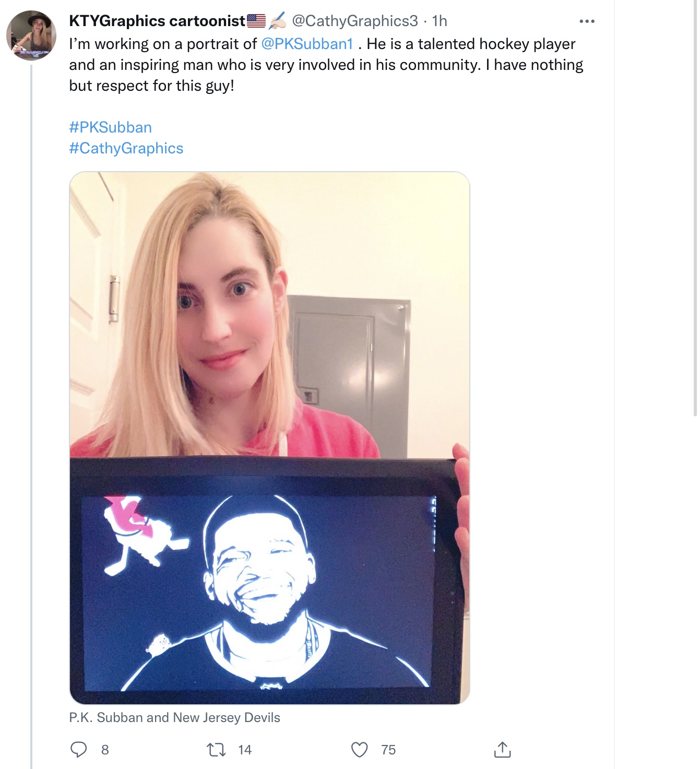
Task: View the 14 retweets count
Action: pos(245,750)
